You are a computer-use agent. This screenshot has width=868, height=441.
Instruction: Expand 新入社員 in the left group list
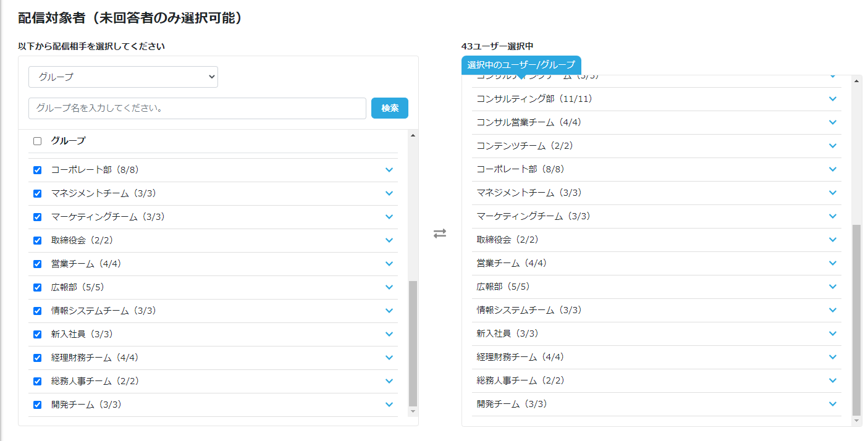tap(389, 334)
